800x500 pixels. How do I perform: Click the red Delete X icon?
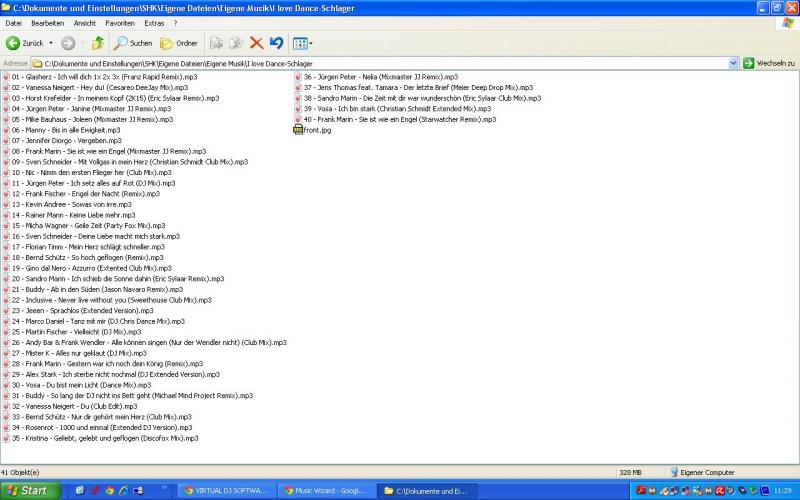tap(256, 43)
